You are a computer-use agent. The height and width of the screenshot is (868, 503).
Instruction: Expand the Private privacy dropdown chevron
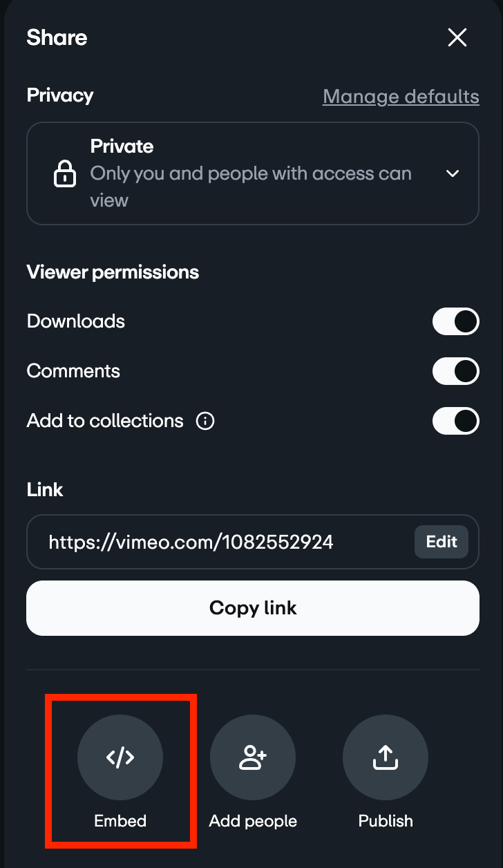(x=453, y=173)
